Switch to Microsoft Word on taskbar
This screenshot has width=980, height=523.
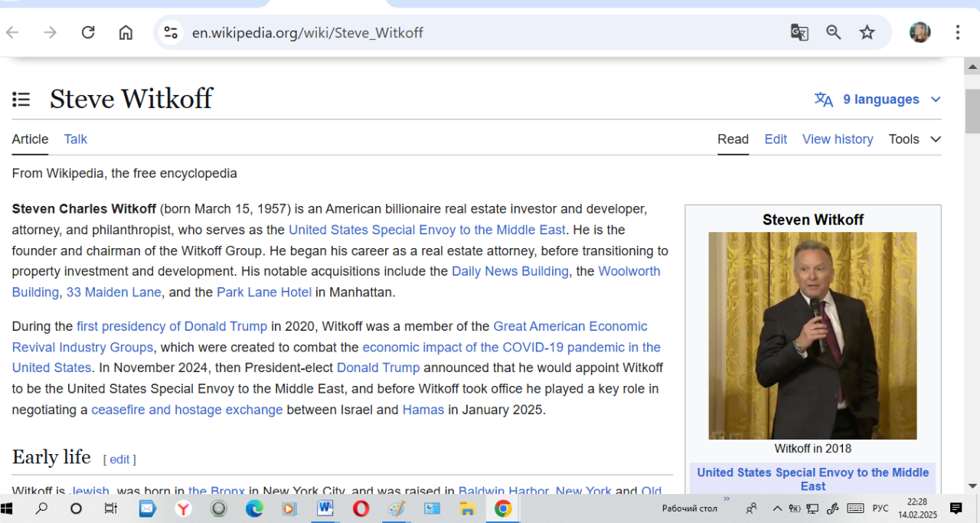[x=325, y=508]
